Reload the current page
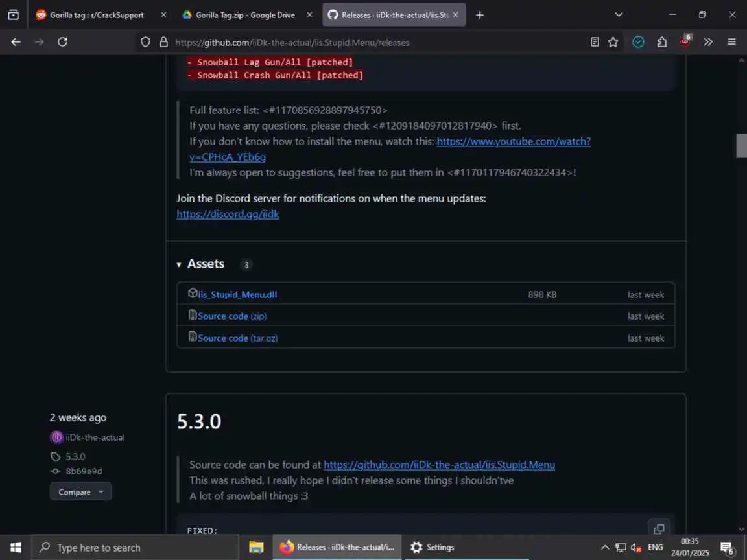Viewport: 747px width, 560px height. click(62, 42)
